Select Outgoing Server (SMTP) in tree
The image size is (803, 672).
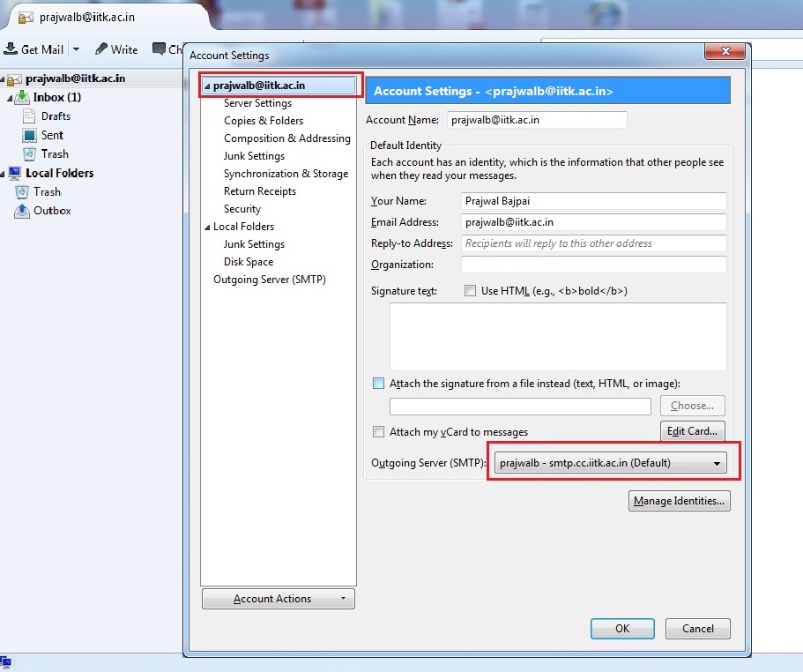[270, 280]
